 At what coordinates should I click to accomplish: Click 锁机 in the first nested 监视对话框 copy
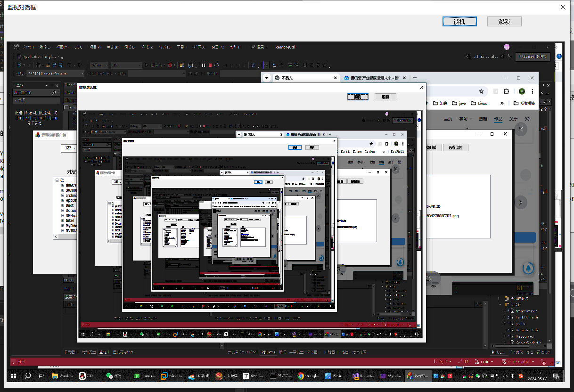point(358,97)
